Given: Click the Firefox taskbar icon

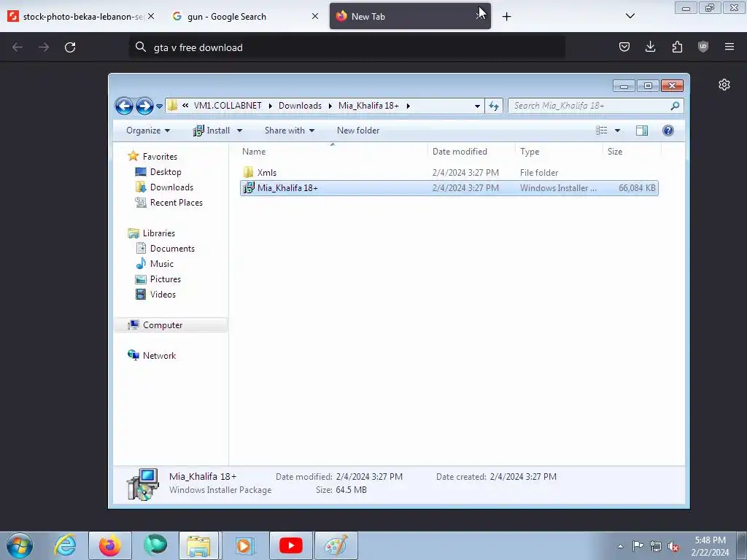Looking at the screenshot, I should tap(110, 545).
